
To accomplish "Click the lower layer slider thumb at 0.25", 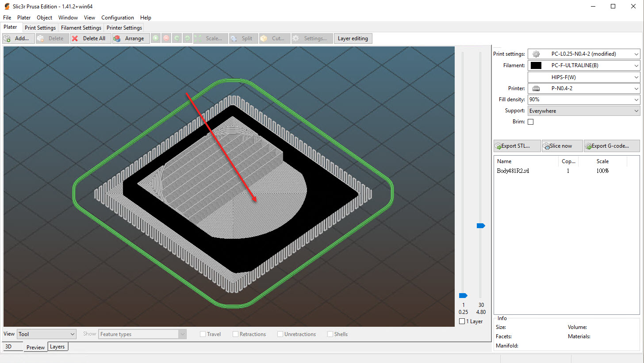I will pos(463,295).
